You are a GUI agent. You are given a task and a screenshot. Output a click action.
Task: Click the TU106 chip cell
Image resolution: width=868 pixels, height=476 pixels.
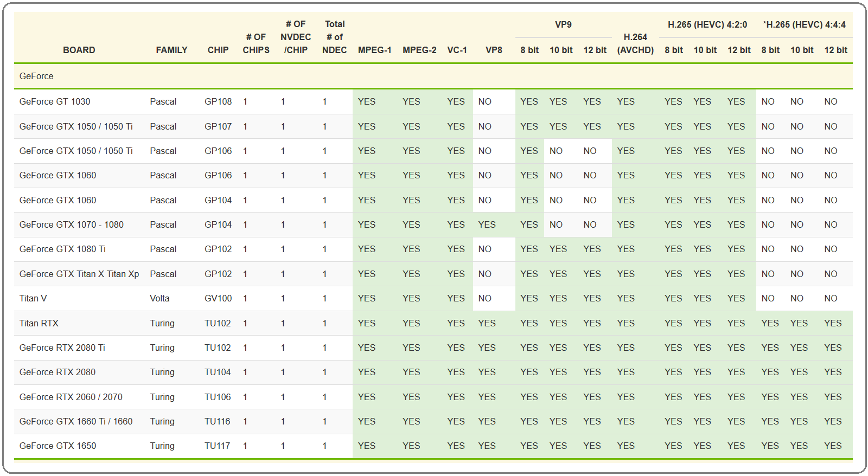(x=218, y=397)
